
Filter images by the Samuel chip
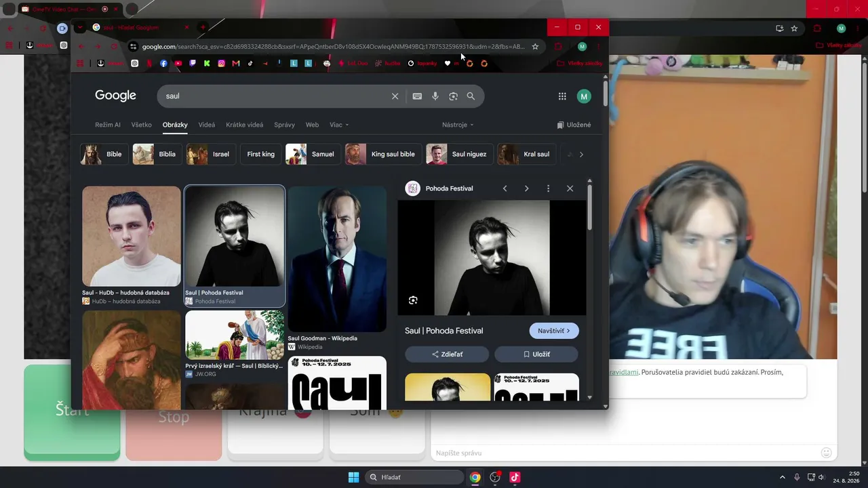(x=313, y=154)
